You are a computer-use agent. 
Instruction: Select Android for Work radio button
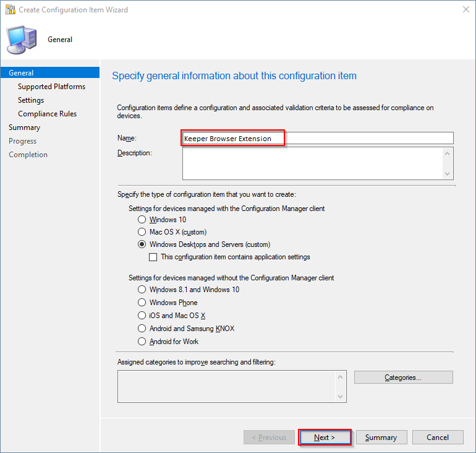click(142, 342)
